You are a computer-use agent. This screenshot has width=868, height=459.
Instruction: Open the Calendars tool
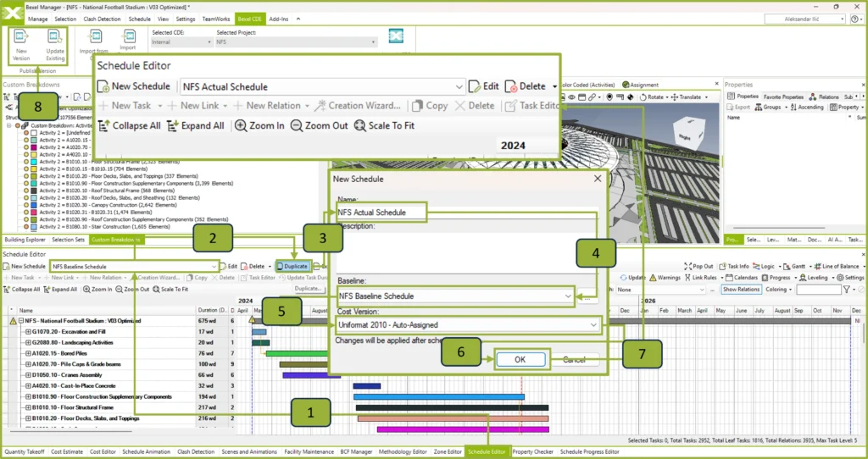741,277
